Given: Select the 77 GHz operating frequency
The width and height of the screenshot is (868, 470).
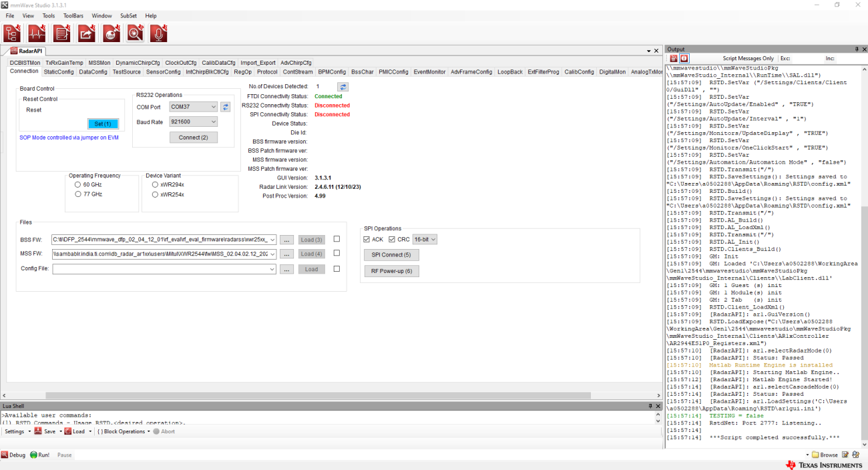Looking at the screenshot, I should [x=78, y=194].
